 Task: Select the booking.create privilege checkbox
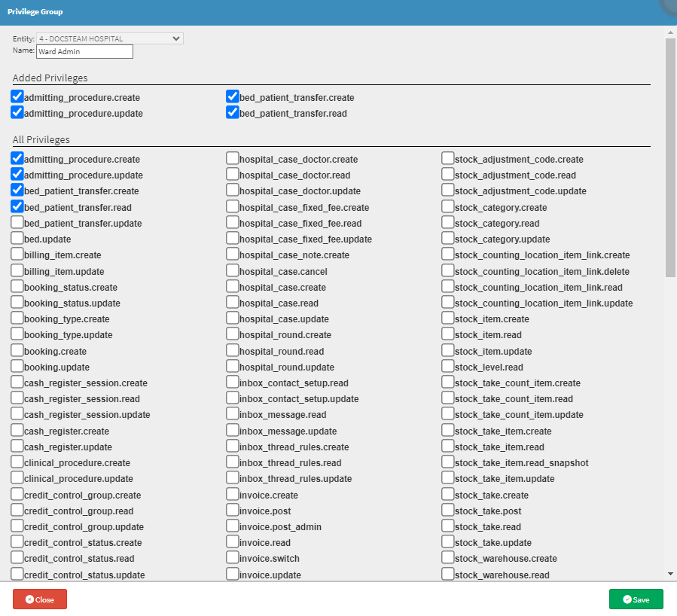click(x=17, y=351)
